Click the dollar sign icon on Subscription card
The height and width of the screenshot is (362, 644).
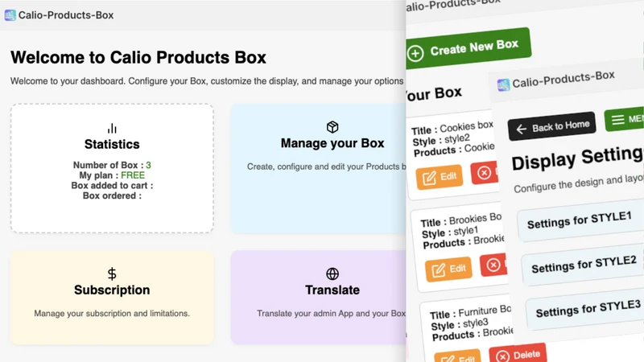click(112, 274)
